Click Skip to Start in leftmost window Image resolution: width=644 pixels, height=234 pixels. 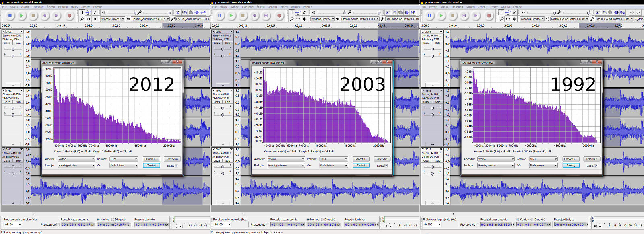click(x=45, y=16)
